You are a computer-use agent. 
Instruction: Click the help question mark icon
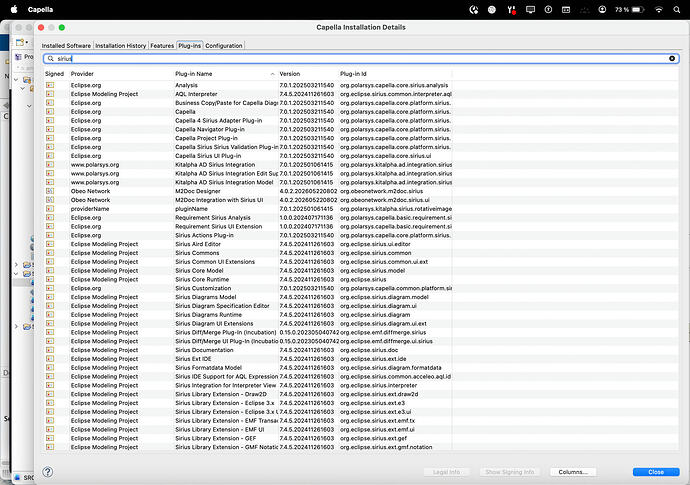48,472
